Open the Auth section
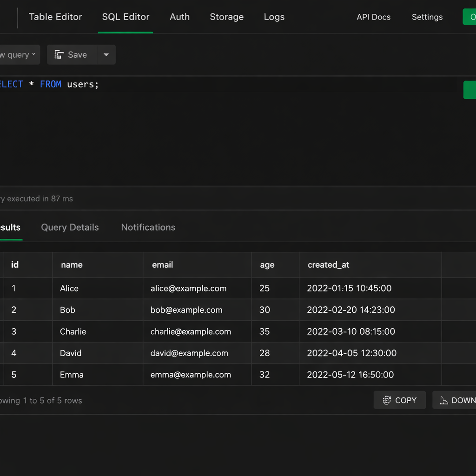476x476 pixels. click(179, 17)
